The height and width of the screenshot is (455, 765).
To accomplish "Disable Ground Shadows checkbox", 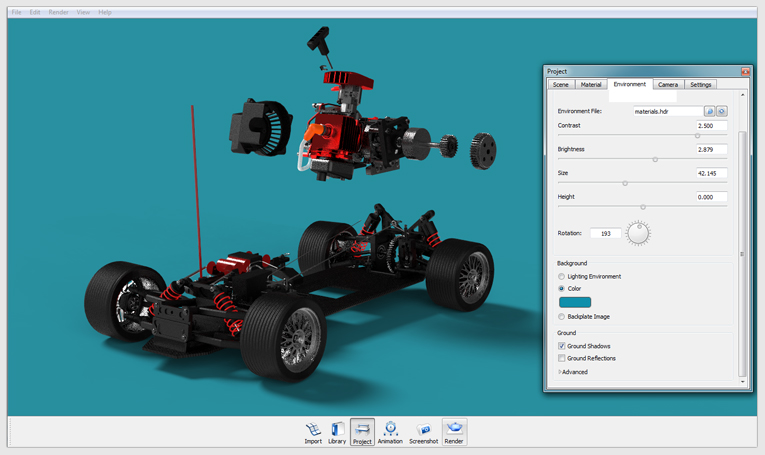I will pyautogui.click(x=562, y=346).
